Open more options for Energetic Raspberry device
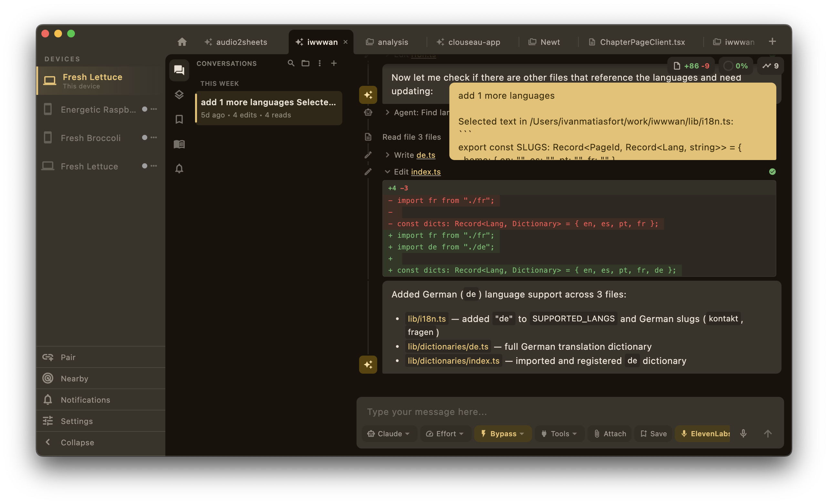The width and height of the screenshot is (828, 504). point(154,109)
